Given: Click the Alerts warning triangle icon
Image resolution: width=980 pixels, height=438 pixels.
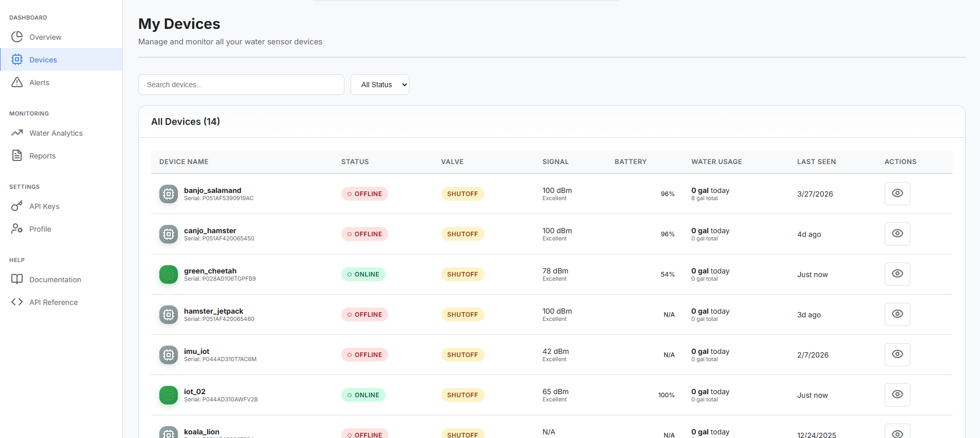Looking at the screenshot, I should pyautogui.click(x=17, y=82).
